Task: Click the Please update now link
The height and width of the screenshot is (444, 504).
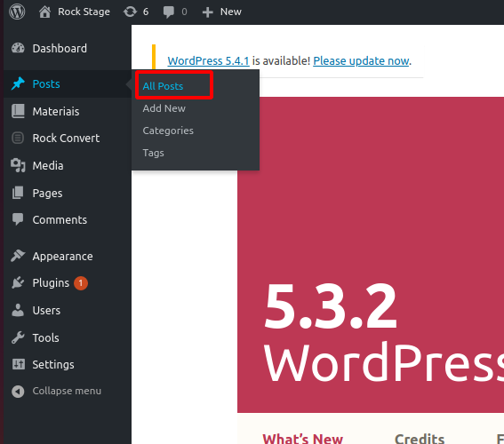Action: (x=361, y=60)
